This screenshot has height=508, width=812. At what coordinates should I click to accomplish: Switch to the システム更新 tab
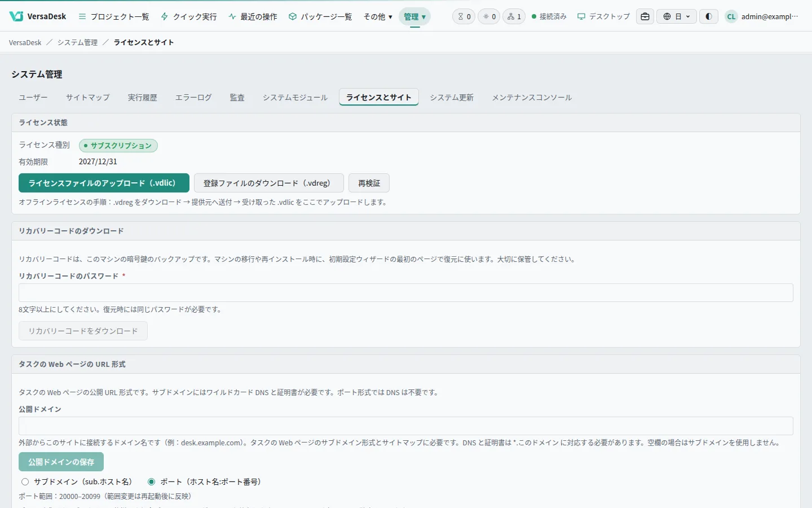click(452, 97)
